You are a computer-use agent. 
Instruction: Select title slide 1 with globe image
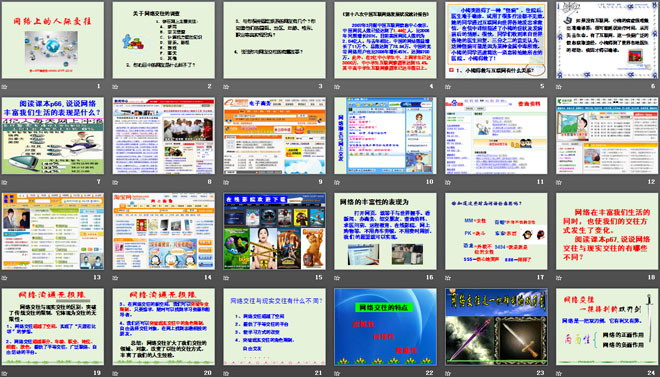53,40
